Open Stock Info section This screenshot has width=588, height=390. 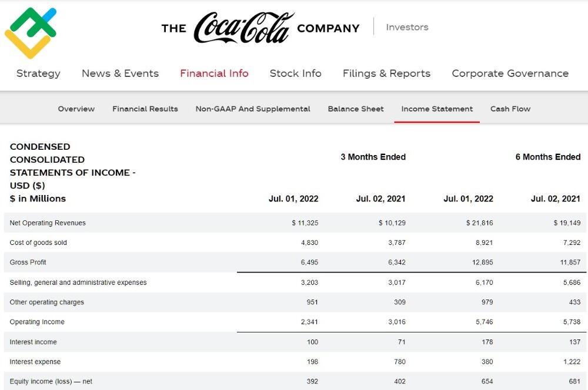295,73
